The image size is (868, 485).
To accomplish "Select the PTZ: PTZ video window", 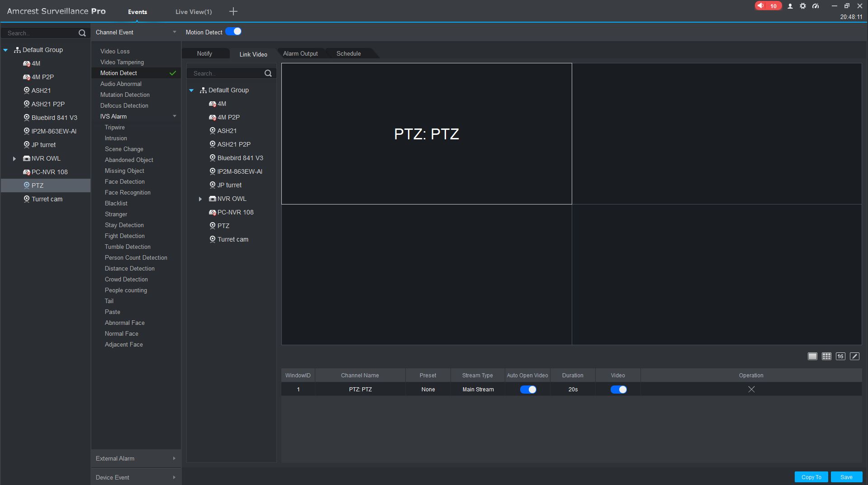I will [x=427, y=133].
